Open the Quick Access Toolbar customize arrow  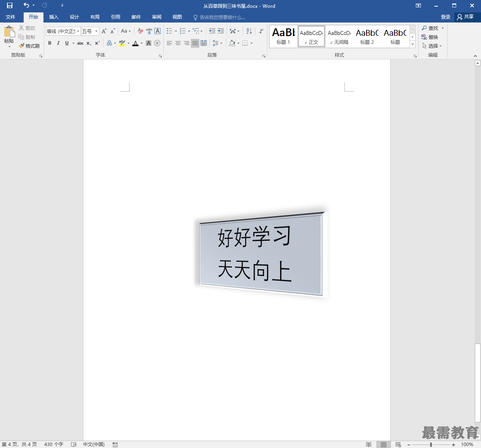[x=62, y=5]
